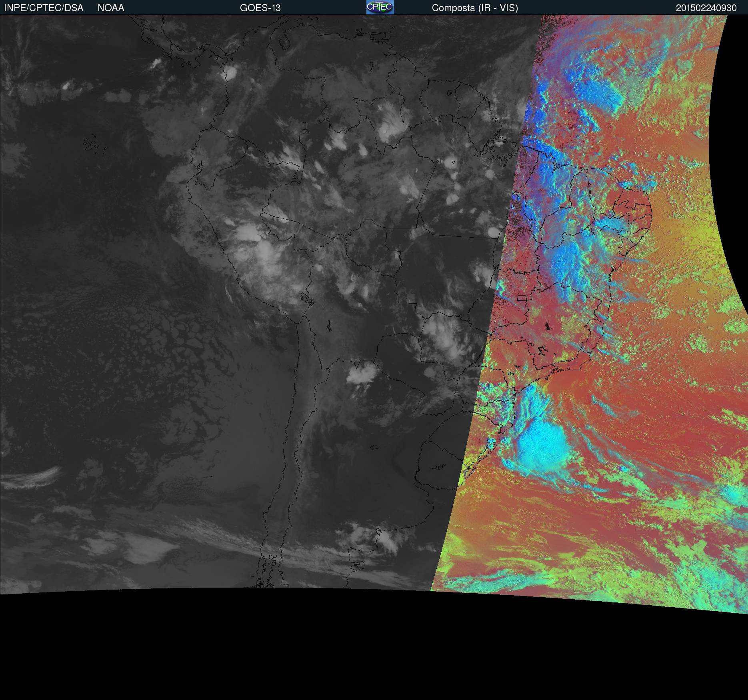Select the NOAA label in the header
Screen dimensions: 748x700
point(111,8)
